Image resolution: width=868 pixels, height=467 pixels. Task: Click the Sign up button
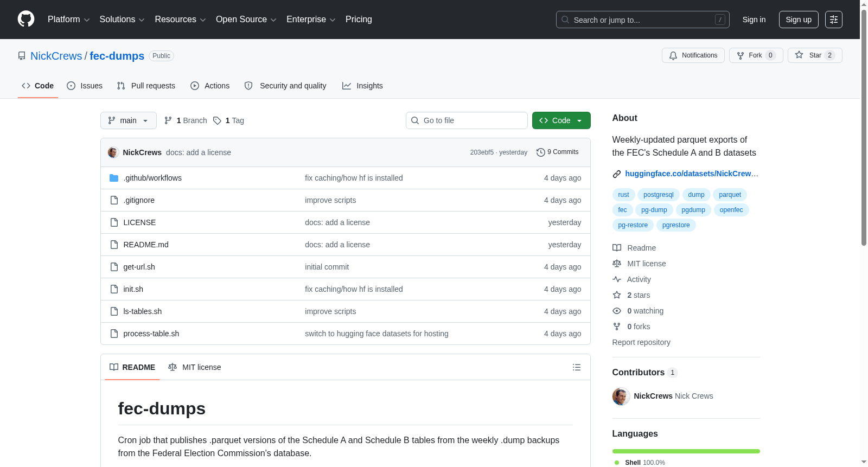tap(799, 20)
